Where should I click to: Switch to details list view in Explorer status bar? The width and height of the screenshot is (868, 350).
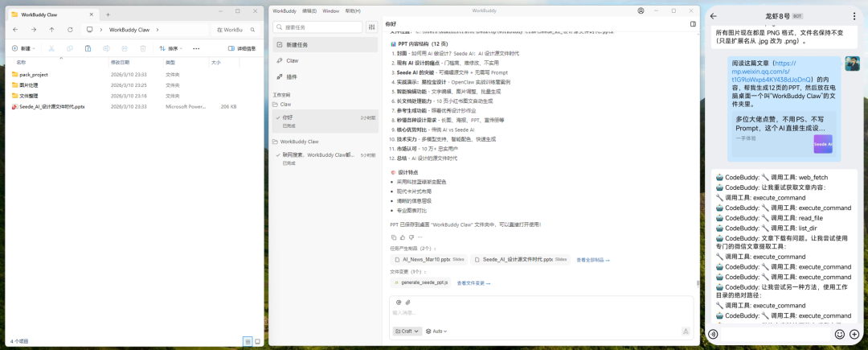coord(248,341)
